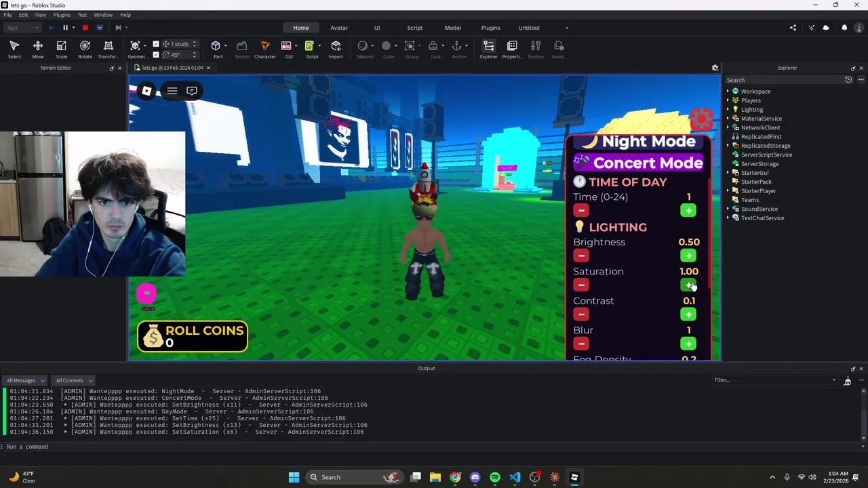Open the pink Shop button in game
This screenshot has height=488, width=868.
146,294
